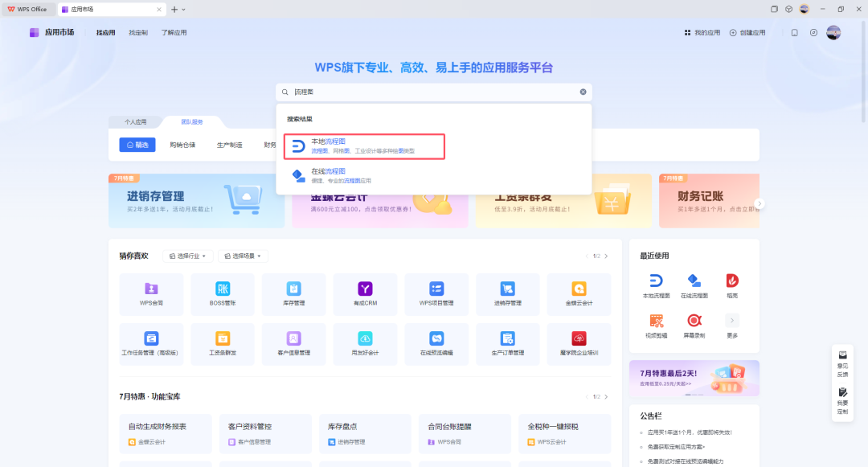The width and height of the screenshot is (868, 467).
Task: Switch to the WPS Office title bar tab
Action: click(x=27, y=10)
